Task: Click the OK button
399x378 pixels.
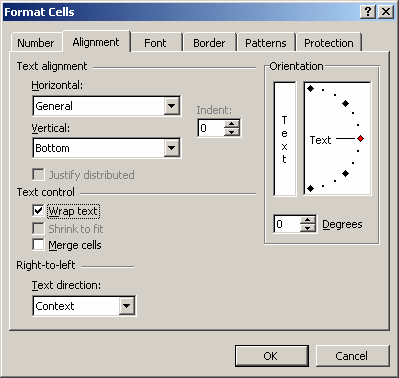Action: pos(271,356)
